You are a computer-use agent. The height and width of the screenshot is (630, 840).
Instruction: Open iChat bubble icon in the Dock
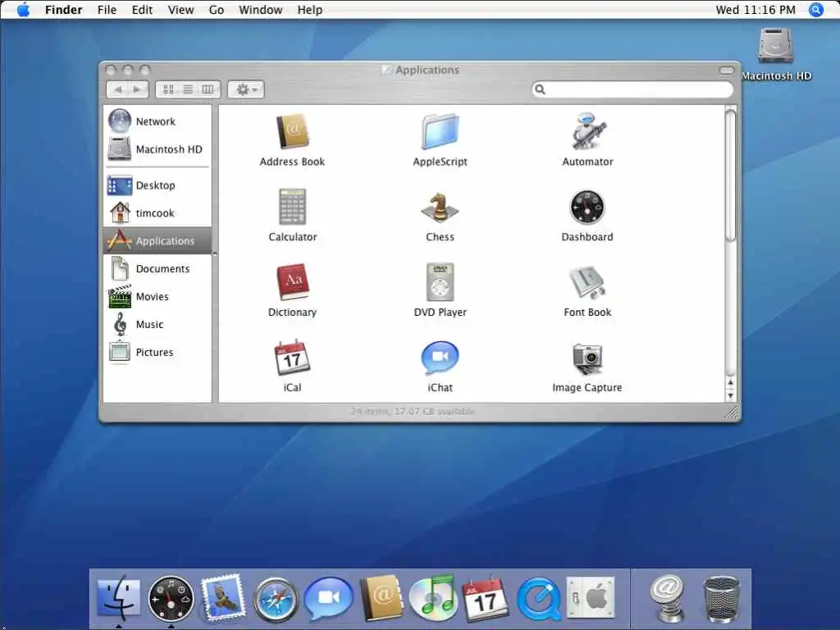[x=328, y=598]
